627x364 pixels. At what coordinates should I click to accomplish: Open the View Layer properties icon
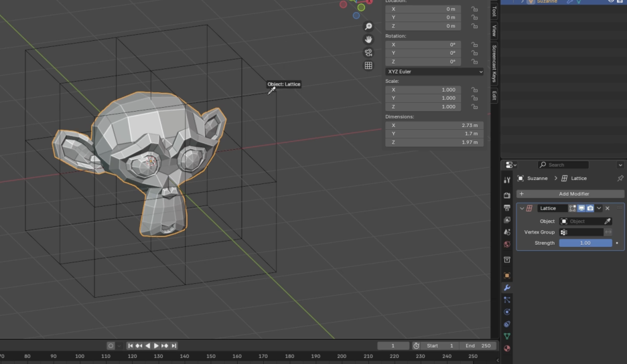(507, 219)
